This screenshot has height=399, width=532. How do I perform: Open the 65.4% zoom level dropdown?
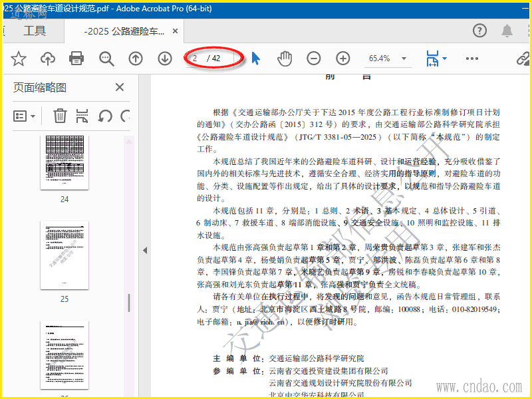point(386,59)
